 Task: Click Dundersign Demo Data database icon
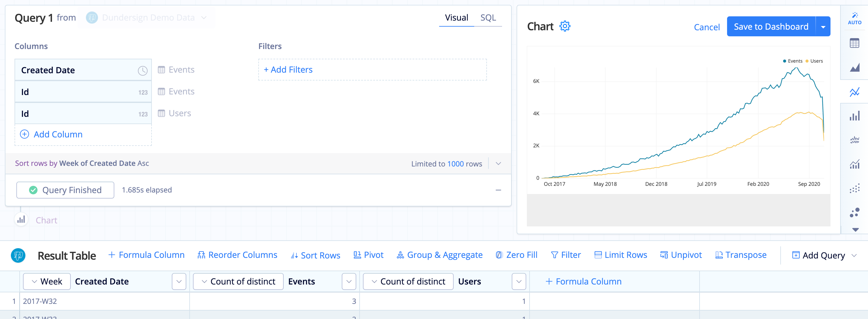[92, 18]
